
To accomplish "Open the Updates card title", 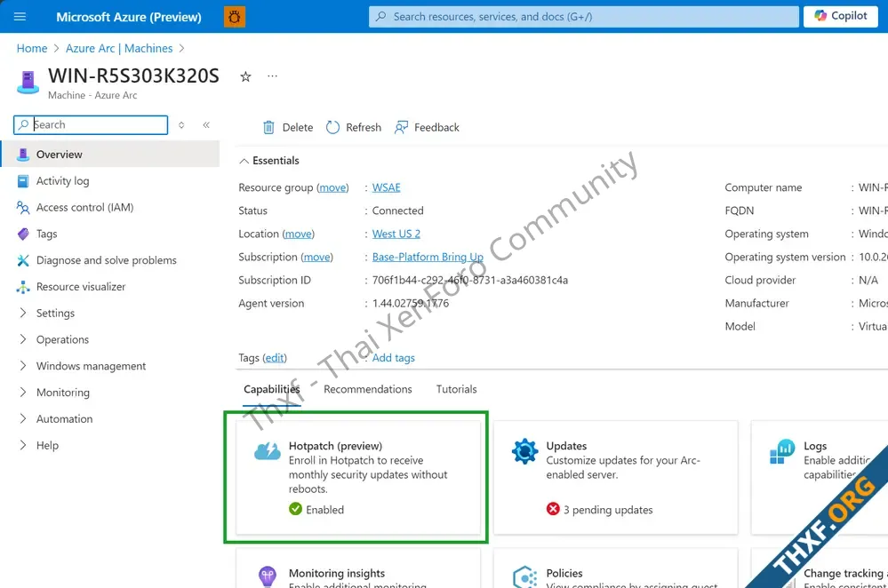I will click(x=566, y=446).
